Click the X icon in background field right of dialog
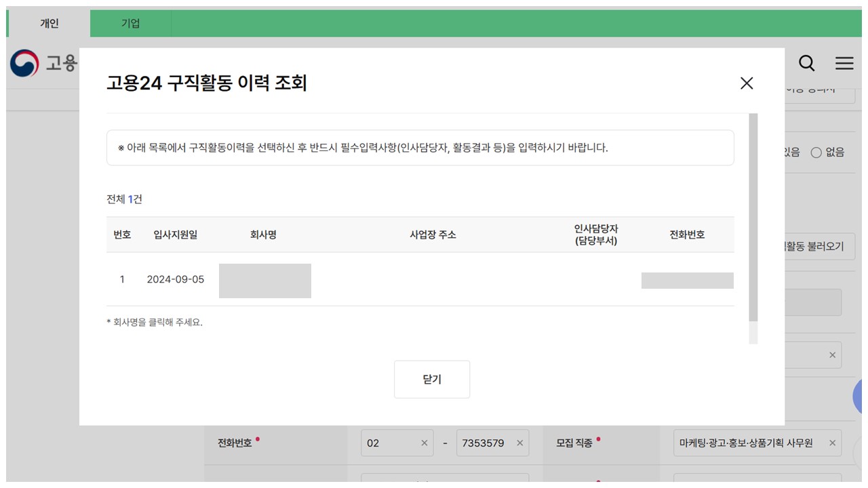Screen dimensions: 868x488 (x=832, y=355)
